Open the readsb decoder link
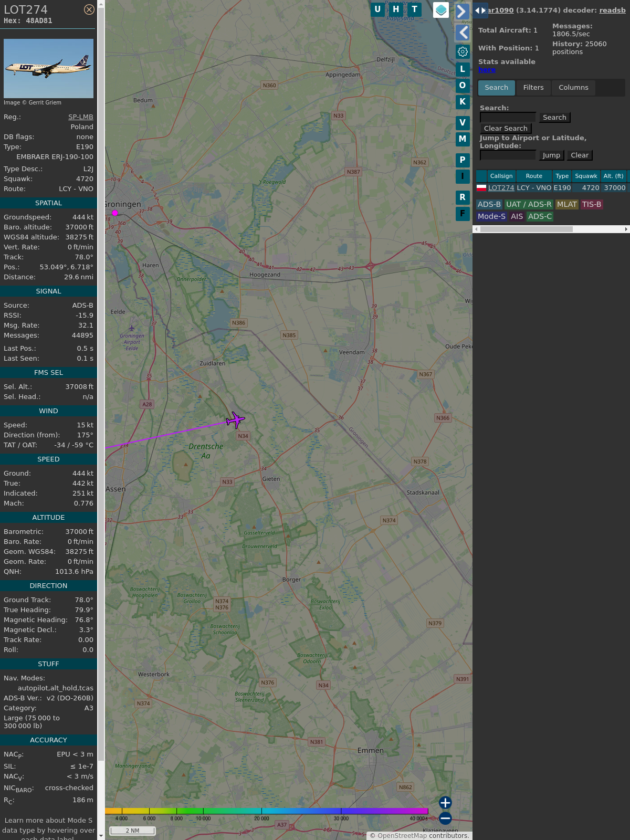The width and height of the screenshot is (630, 840). pos(612,10)
